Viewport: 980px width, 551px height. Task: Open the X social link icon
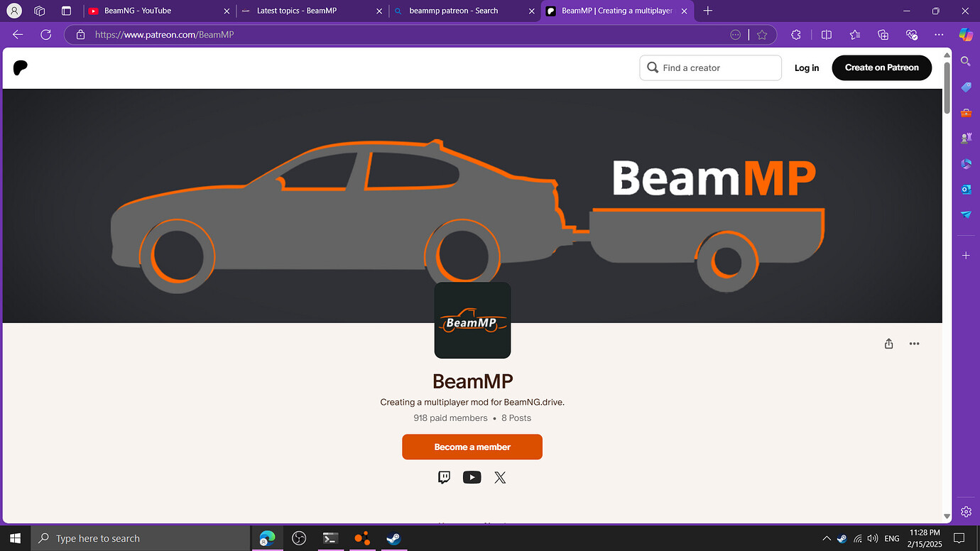click(500, 477)
